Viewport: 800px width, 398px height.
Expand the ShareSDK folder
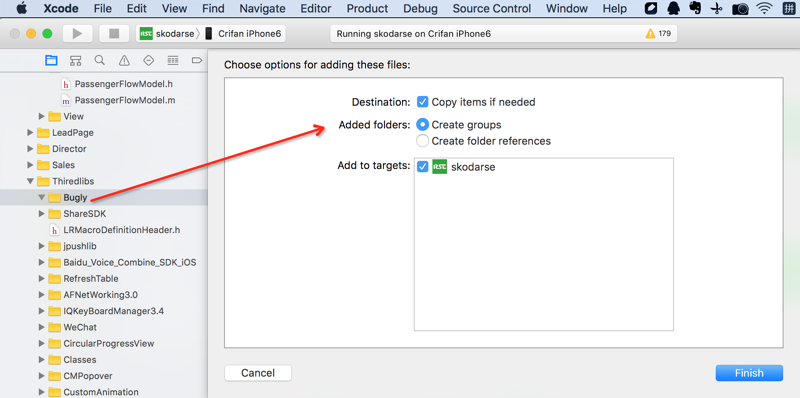pos(42,214)
